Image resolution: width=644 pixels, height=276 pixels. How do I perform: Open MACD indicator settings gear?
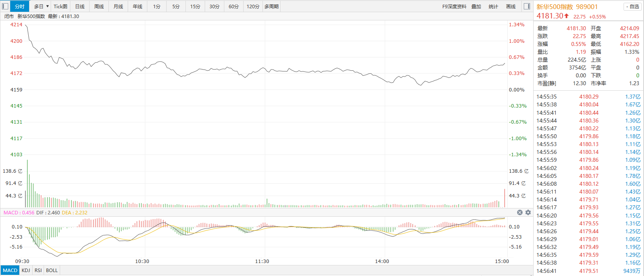point(528,212)
